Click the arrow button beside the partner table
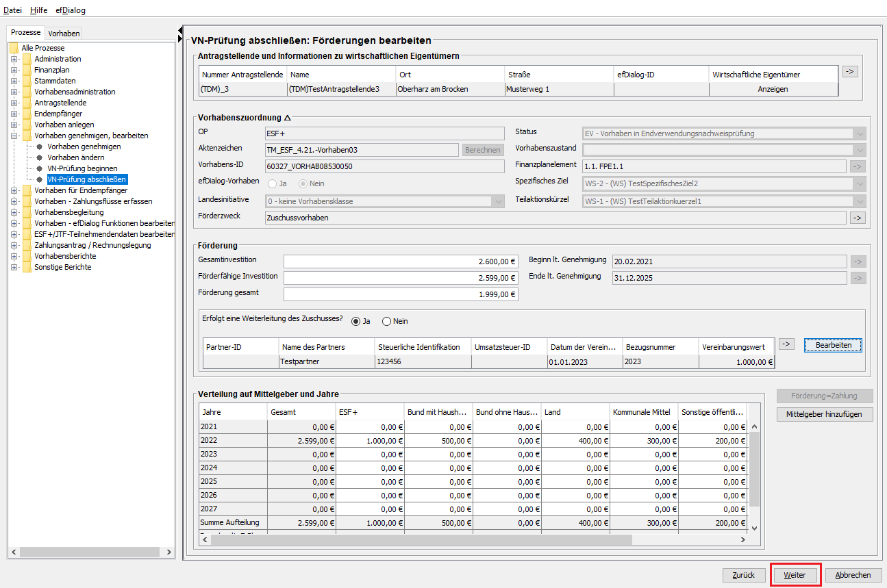 (x=786, y=344)
